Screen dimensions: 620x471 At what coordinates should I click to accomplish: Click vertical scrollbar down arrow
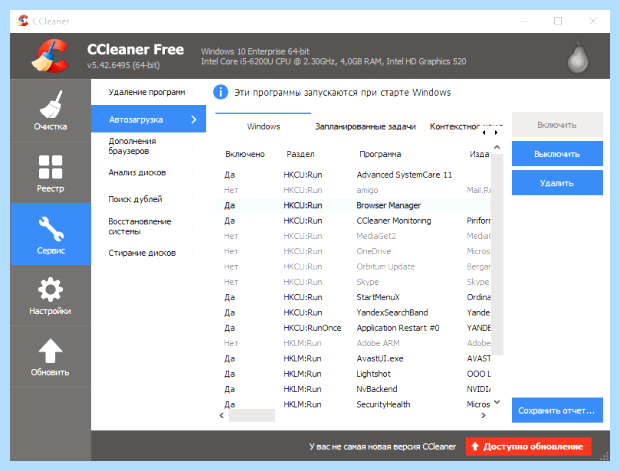(497, 402)
